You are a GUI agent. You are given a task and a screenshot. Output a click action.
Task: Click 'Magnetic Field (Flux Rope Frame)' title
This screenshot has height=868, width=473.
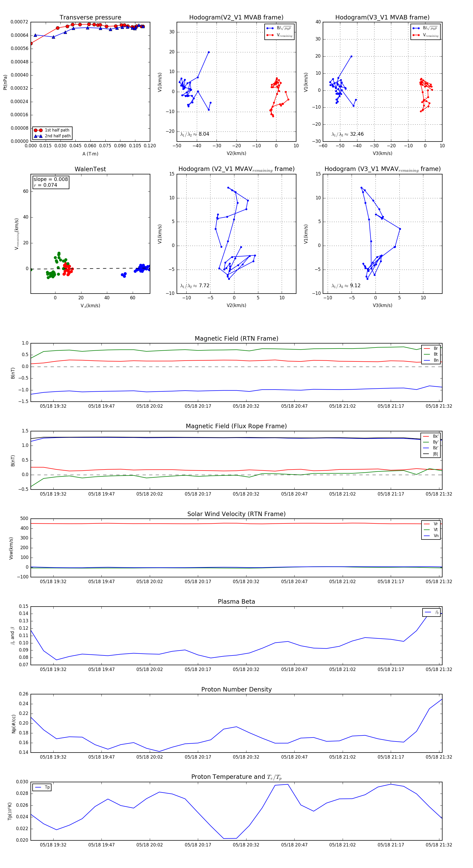coord(236,426)
